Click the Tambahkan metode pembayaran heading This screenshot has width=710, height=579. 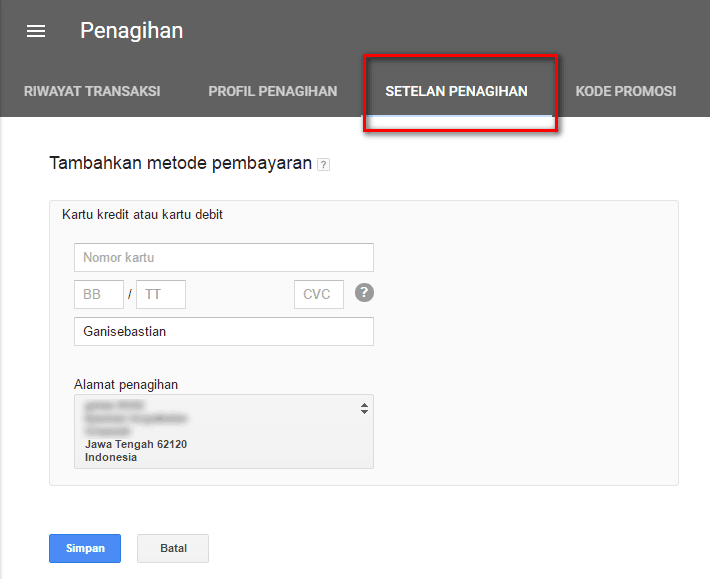(x=181, y=163)
